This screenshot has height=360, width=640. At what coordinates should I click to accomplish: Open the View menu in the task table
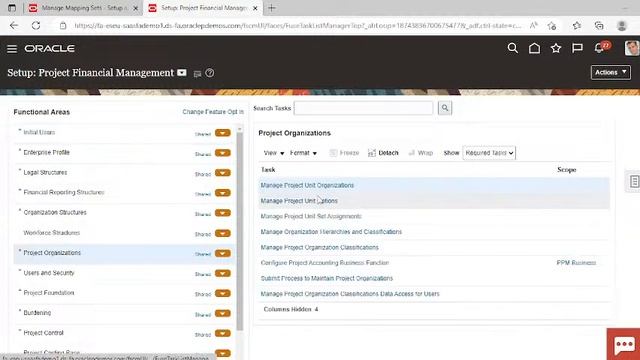(274, 153)
